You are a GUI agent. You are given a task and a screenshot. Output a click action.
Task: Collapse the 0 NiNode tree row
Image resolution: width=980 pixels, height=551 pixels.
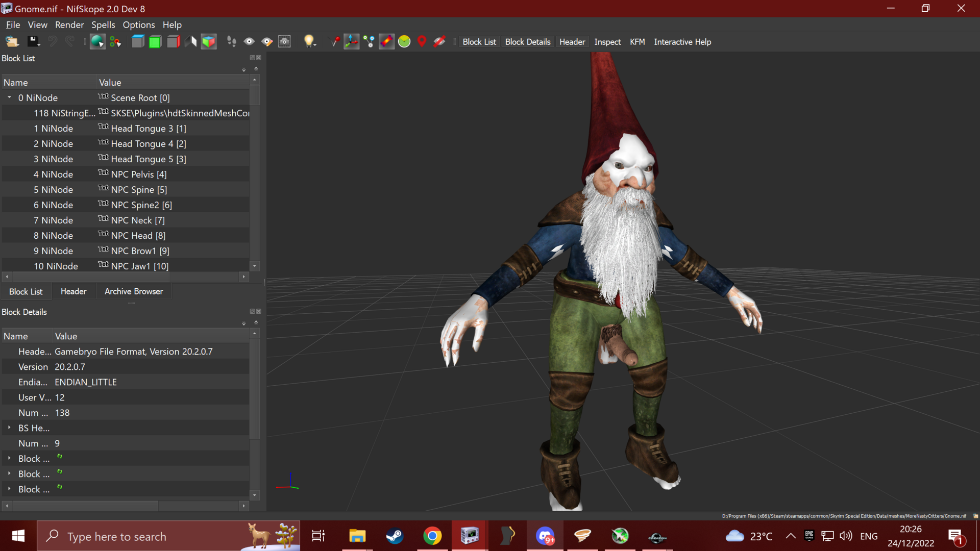pos(9,97)
